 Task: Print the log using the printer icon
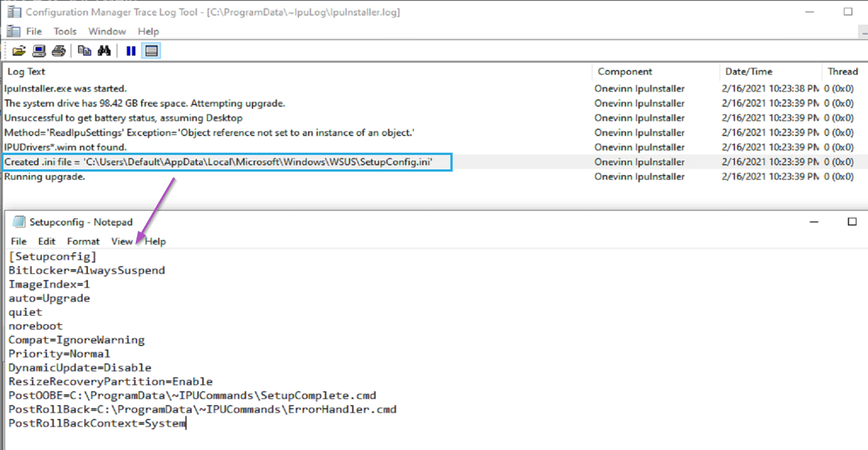pyautogui.click(x=58, y=51)
